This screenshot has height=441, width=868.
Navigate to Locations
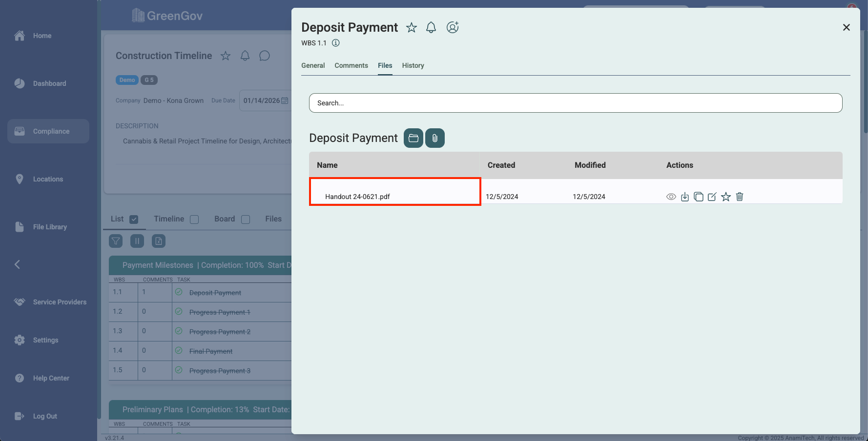(48, 179)
